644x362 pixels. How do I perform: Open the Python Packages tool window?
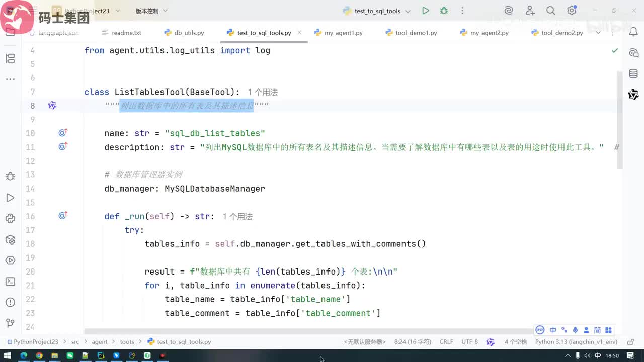click(x=10, y=240)
